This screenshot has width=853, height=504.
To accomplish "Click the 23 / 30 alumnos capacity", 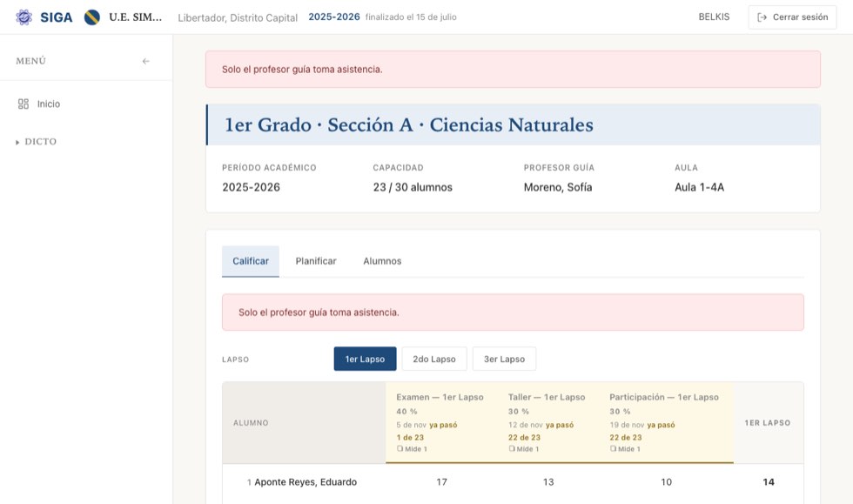I will pyautogui.click(x=413, y=187).
